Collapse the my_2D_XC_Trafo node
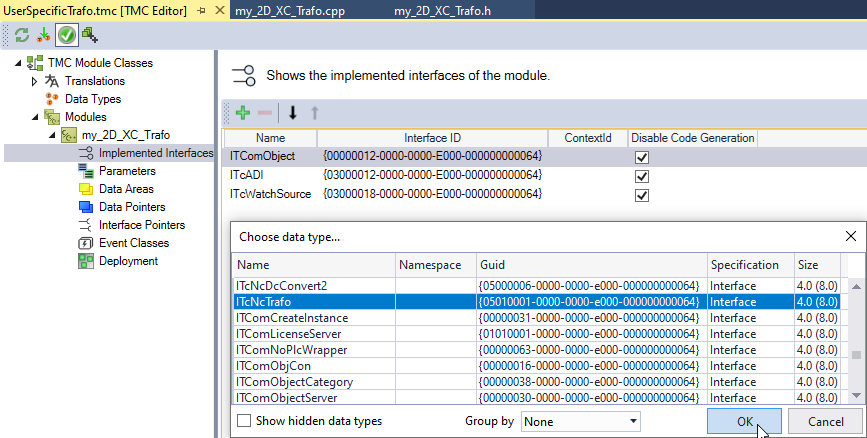 (51, 135)
